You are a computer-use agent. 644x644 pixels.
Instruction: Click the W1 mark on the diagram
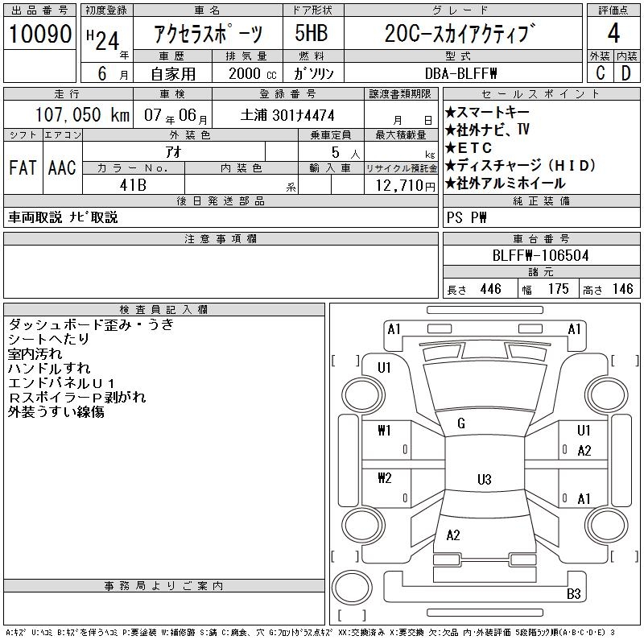(x=385, y=431)
